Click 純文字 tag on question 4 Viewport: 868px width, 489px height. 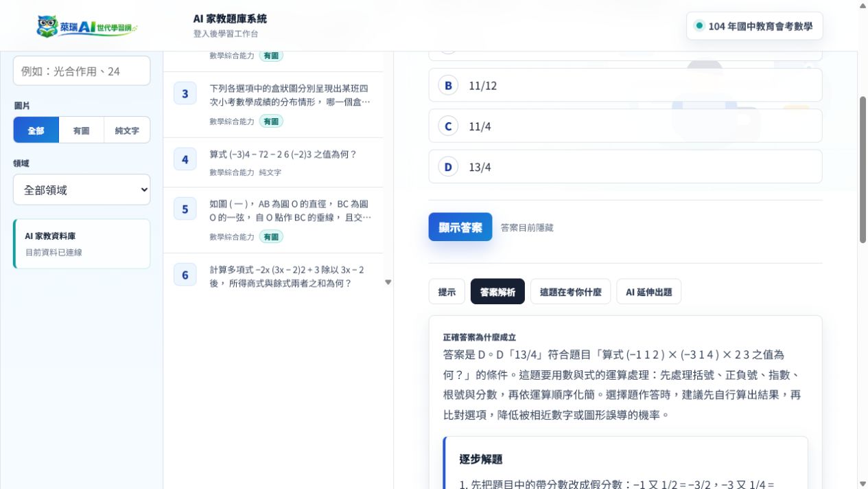pyautogui.click(x=270, y=172)
